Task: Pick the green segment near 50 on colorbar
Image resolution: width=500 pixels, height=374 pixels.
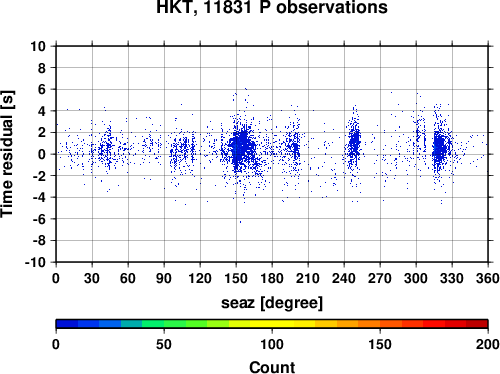Action: [164, 324]
